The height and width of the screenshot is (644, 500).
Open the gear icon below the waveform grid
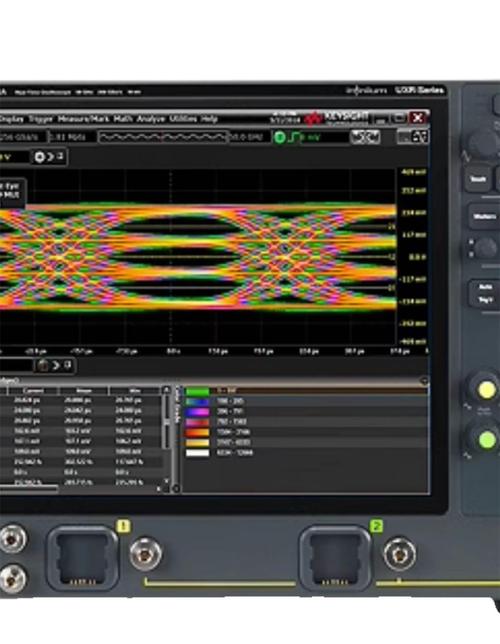pyautogui.click(x=43, y=365)
